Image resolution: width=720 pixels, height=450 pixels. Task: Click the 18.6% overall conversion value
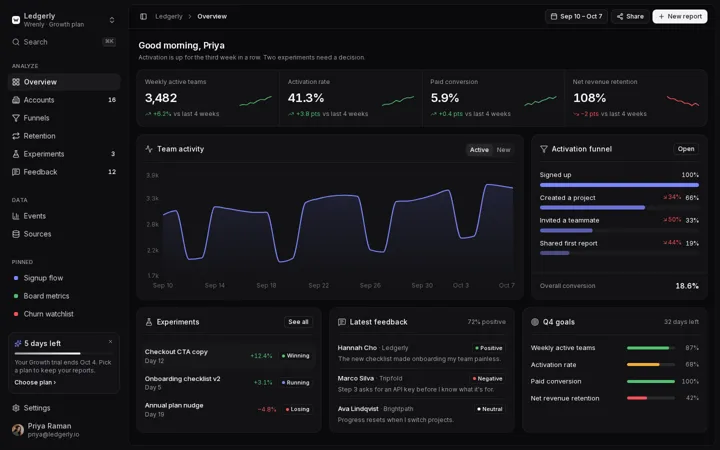click(x=687, y=286)
